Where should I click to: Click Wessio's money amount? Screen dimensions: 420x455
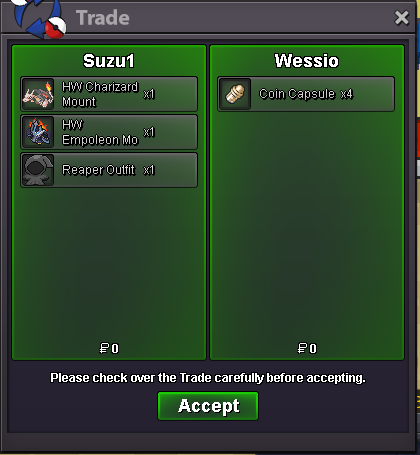pyautogui.click(x=307, y=349)
